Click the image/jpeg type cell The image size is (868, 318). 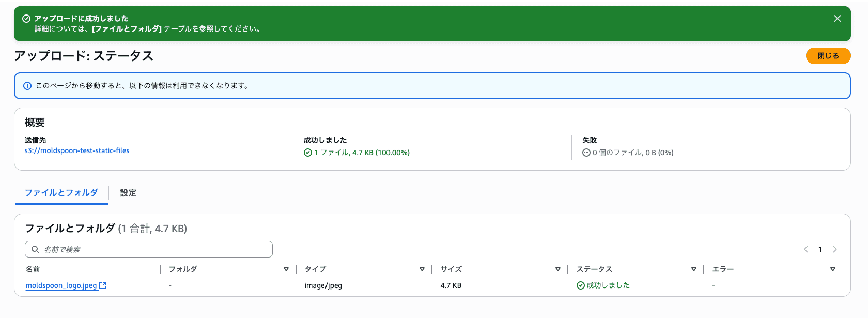(323, 285)
